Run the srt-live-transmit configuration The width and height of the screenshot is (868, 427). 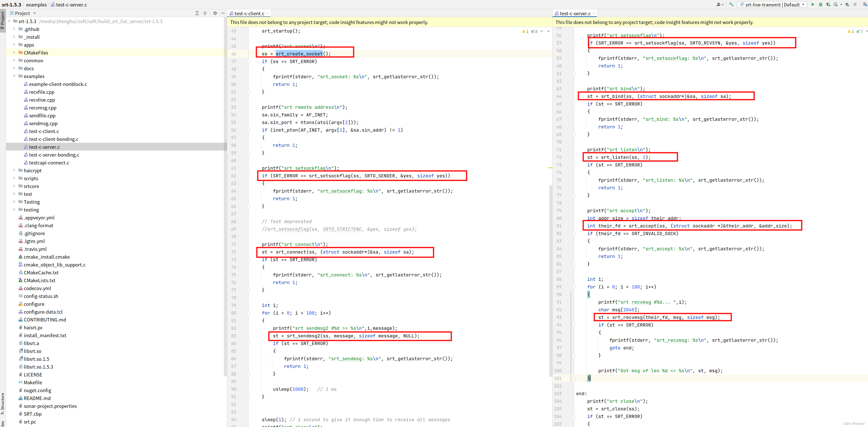(x=813, y=4)
